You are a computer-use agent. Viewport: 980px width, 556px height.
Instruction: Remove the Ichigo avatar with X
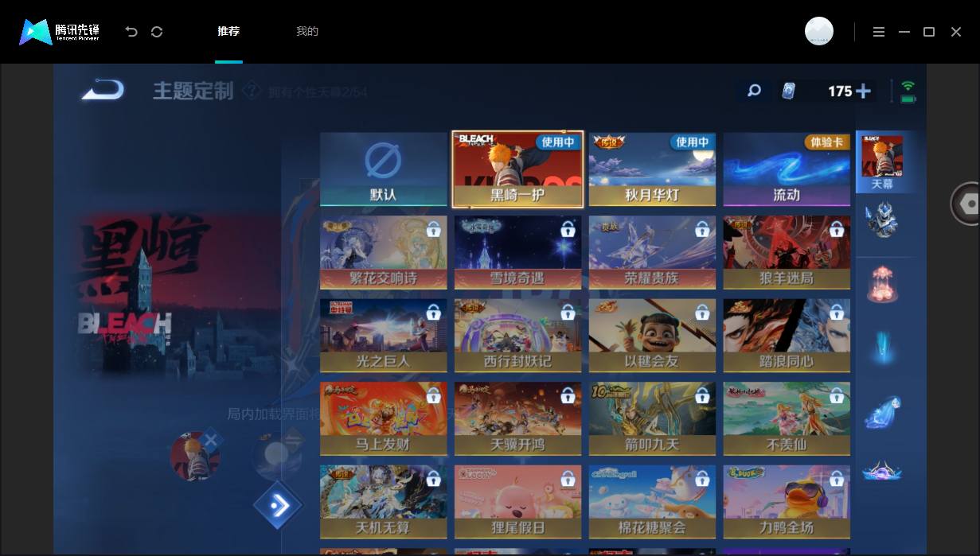coord(210,439)
